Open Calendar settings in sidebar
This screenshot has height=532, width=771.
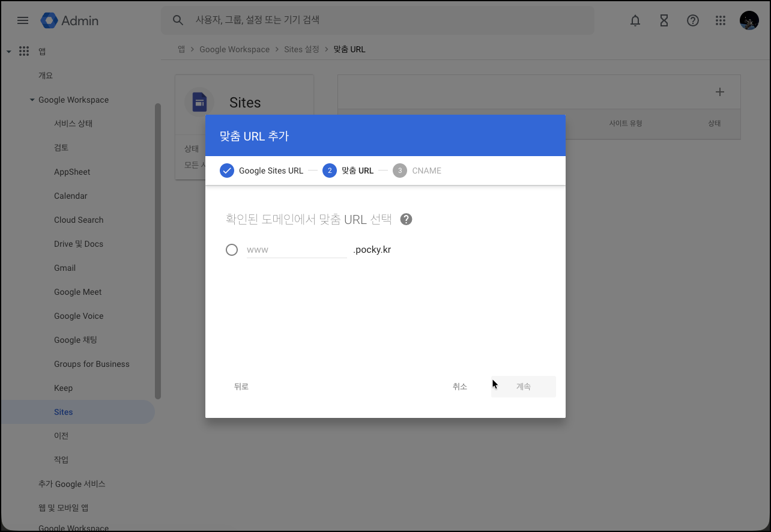pos(71,196)
